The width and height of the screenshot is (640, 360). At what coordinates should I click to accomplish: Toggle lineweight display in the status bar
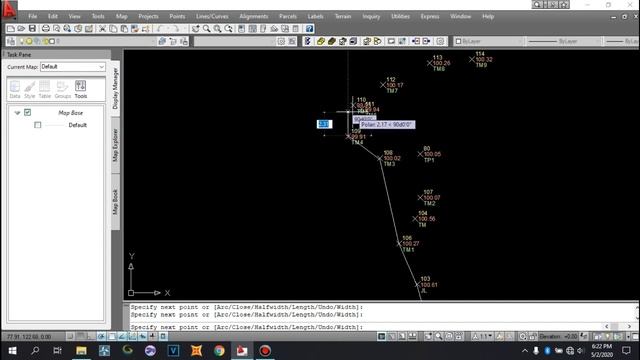point(153,336)
